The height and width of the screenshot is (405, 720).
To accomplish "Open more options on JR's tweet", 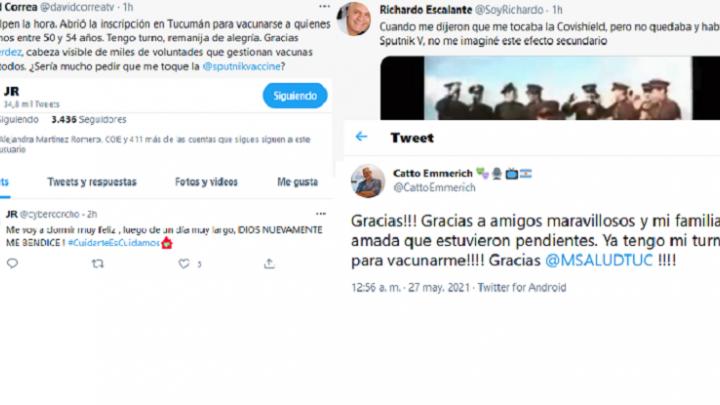I will click(x=321, y=214).
